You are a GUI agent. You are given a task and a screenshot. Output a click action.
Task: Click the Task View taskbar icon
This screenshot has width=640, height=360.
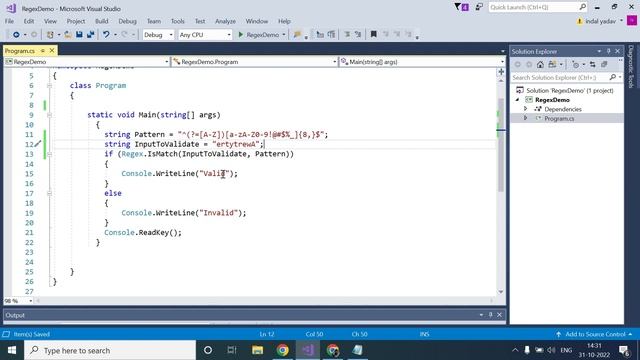[x=232, y=350]
